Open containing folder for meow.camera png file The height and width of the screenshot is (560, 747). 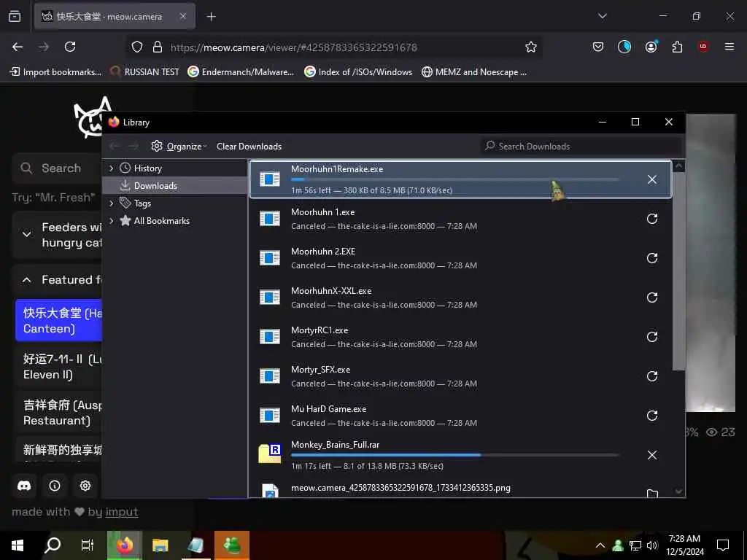click(651, 494)
